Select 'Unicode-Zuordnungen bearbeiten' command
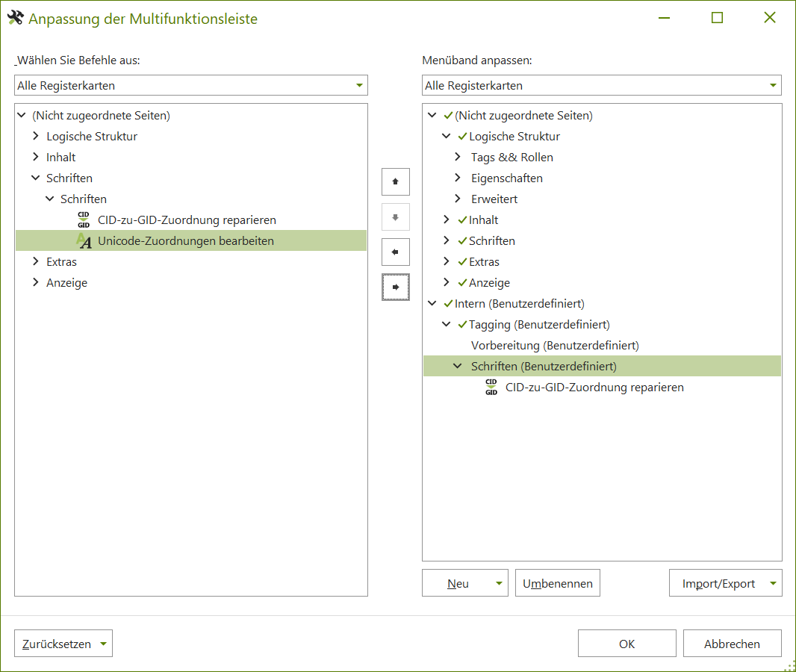796x672 pixels. [191, 240]
